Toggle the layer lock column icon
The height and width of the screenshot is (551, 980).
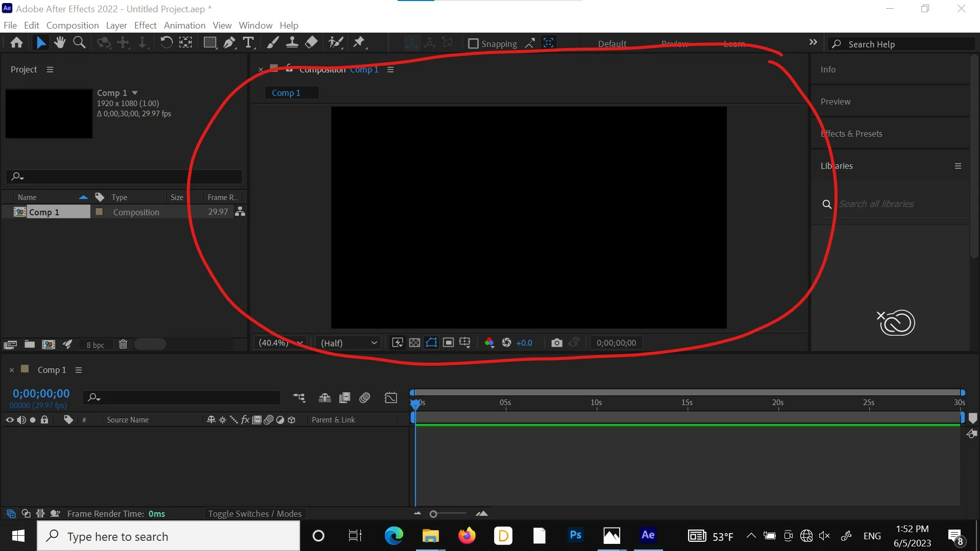click(44, 420)
